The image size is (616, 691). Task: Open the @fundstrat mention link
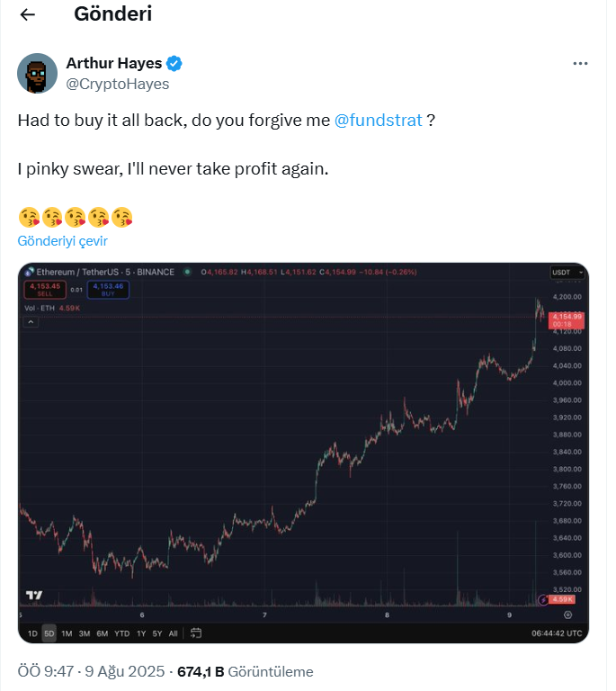pyautogui.click(x=378, y=121)
